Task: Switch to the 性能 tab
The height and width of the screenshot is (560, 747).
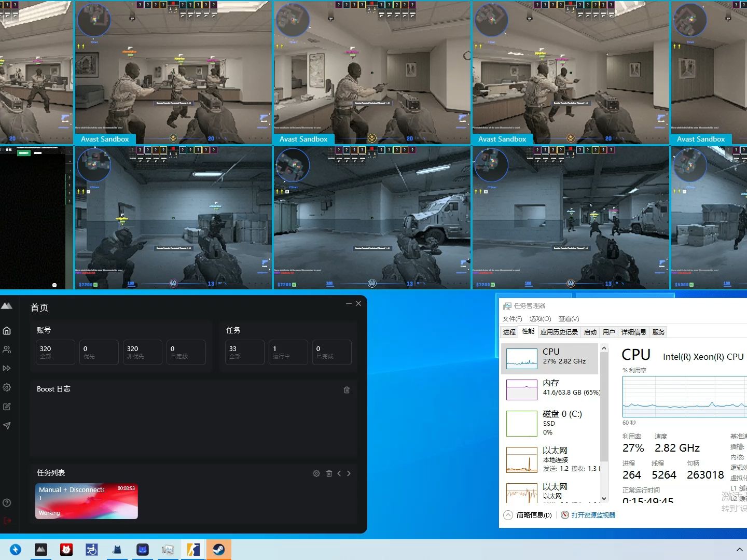Action: click(x=528, y=332)
